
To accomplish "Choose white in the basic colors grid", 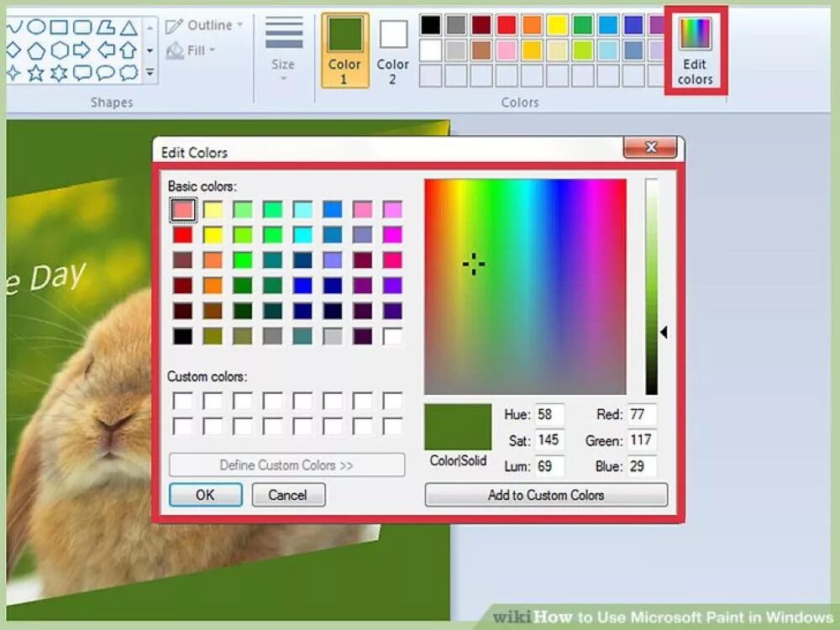I will coord(392,336).
